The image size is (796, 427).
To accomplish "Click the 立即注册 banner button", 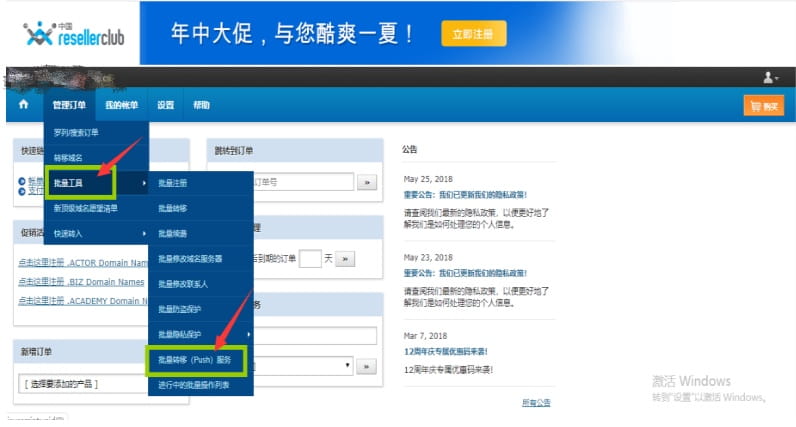I will tap(473, 34).
